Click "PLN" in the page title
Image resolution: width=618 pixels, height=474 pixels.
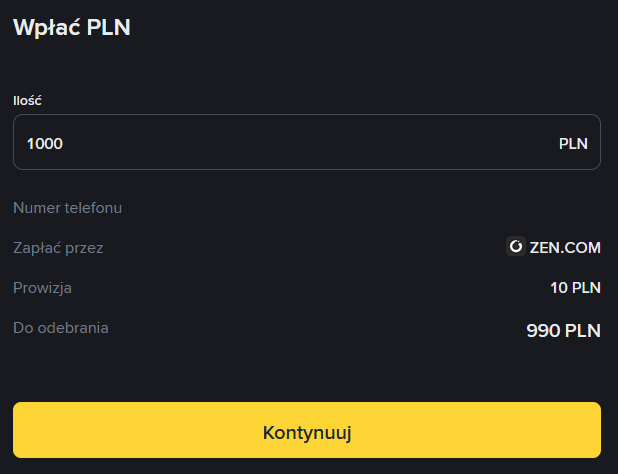tap(109, 27)
